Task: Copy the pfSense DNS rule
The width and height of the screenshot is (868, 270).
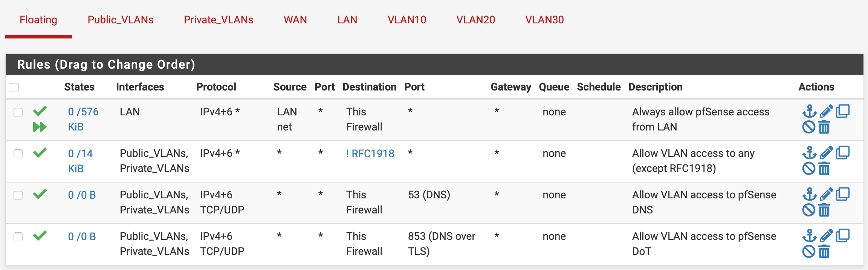Action: pyautogui.click(x=843, y=195)
